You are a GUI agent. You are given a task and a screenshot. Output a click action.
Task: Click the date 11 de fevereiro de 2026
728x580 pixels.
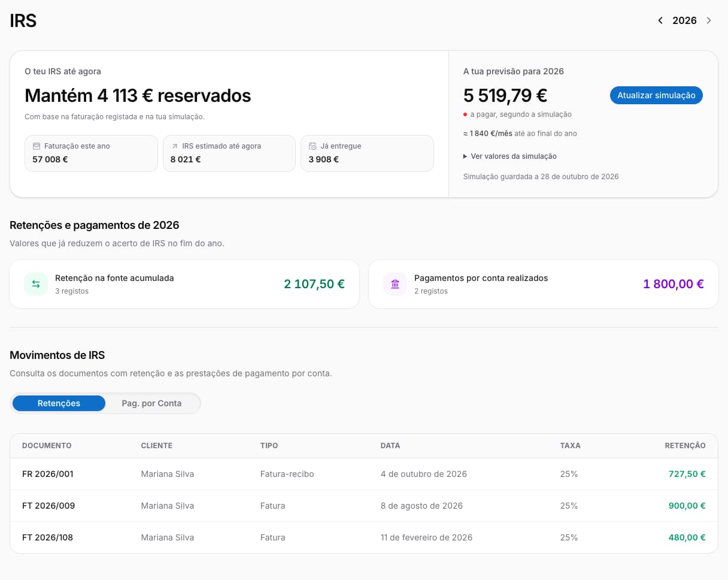pyautogui.click(x=426, y=537)
